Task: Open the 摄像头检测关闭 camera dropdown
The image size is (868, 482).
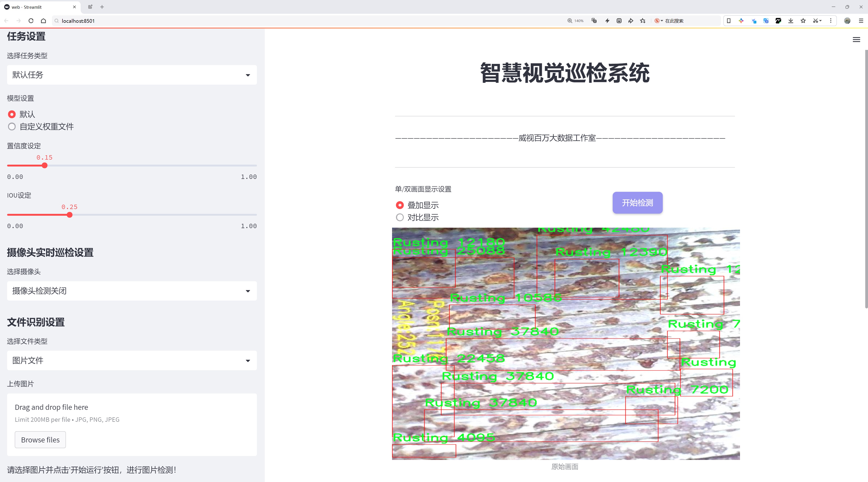Action: coord(132,291)
